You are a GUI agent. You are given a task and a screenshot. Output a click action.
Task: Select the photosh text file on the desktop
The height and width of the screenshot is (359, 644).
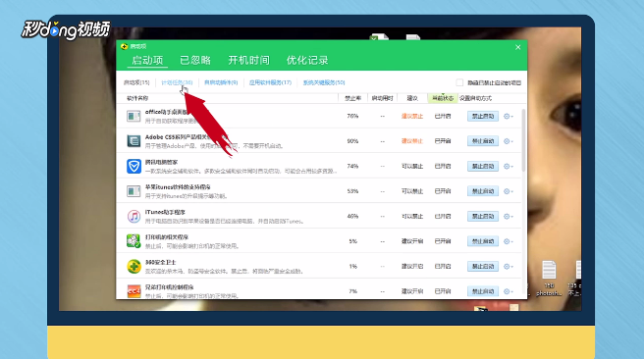click(x=549, y=279)
